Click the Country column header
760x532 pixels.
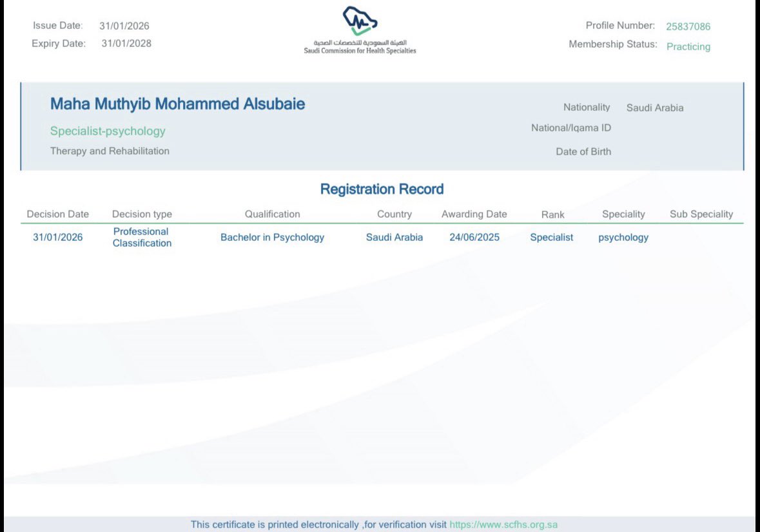(x=395, y=214)
